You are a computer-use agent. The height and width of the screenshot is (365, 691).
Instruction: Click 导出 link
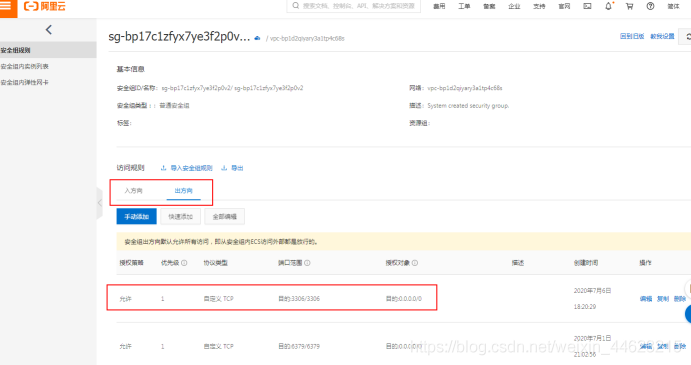click(x=237, y=168)
